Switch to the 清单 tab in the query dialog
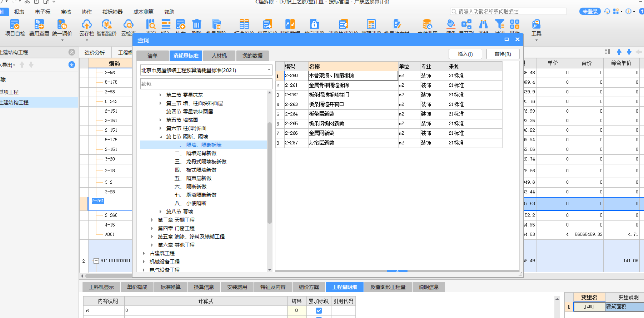 152,56
